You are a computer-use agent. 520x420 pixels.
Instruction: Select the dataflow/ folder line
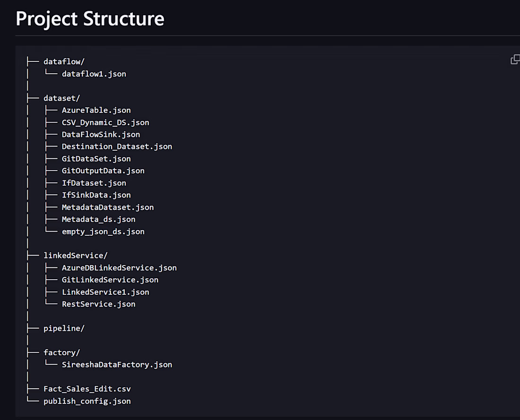point(64,62)
